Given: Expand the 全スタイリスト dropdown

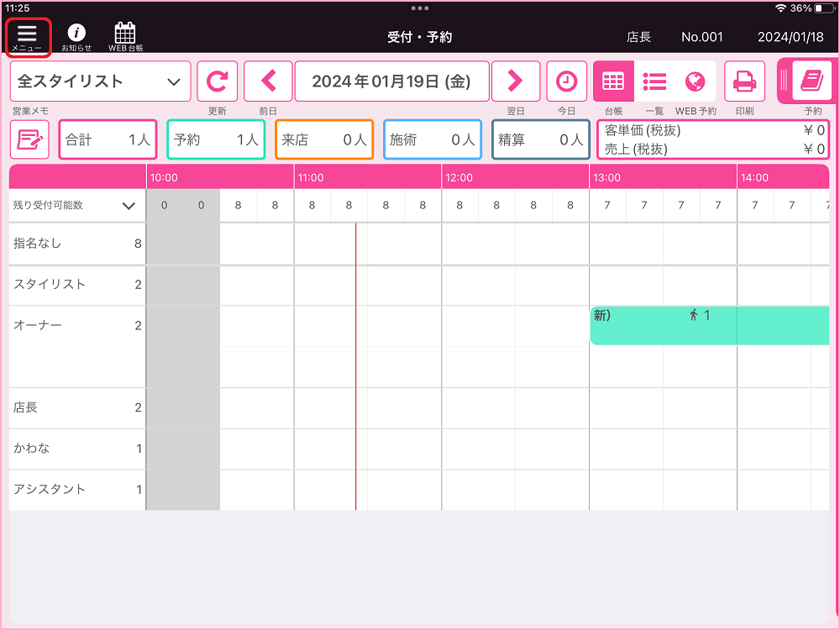Looking at the screenshot, I should click(100, 81).
